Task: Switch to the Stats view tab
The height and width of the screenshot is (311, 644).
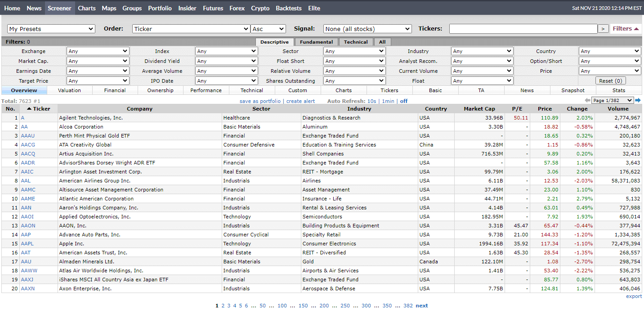Action: tap(619, 90)
